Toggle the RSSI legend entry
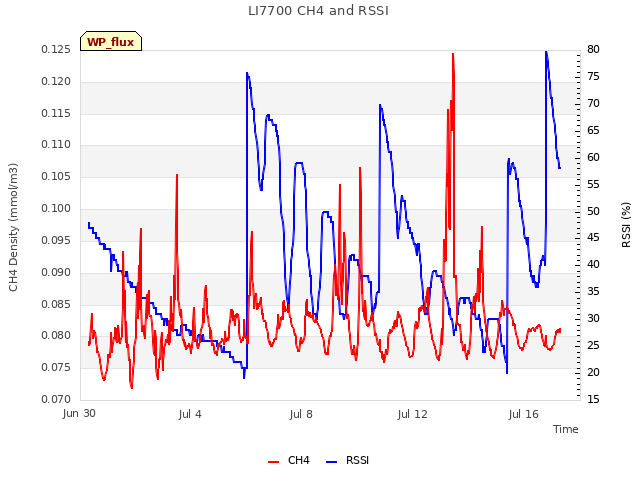Viewport: 640px width, 480px height. pyautogui.click(x=347, y=460)
